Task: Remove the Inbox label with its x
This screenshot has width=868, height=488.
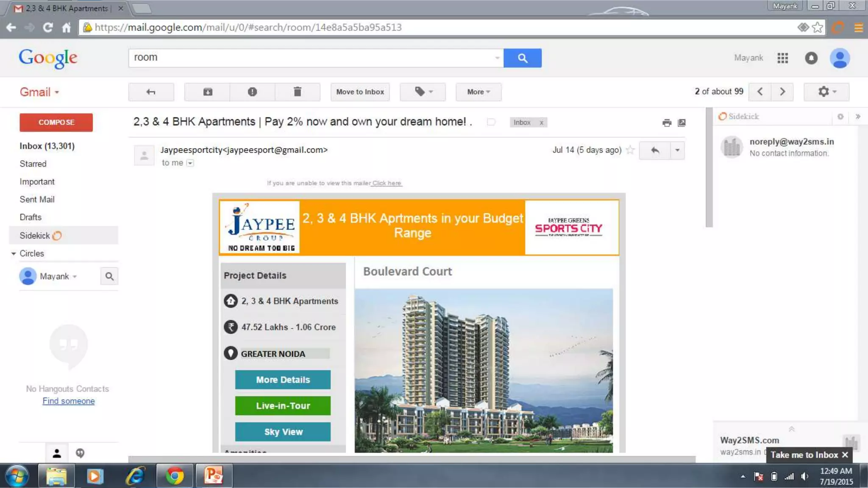Action: [x=541, y=123]
